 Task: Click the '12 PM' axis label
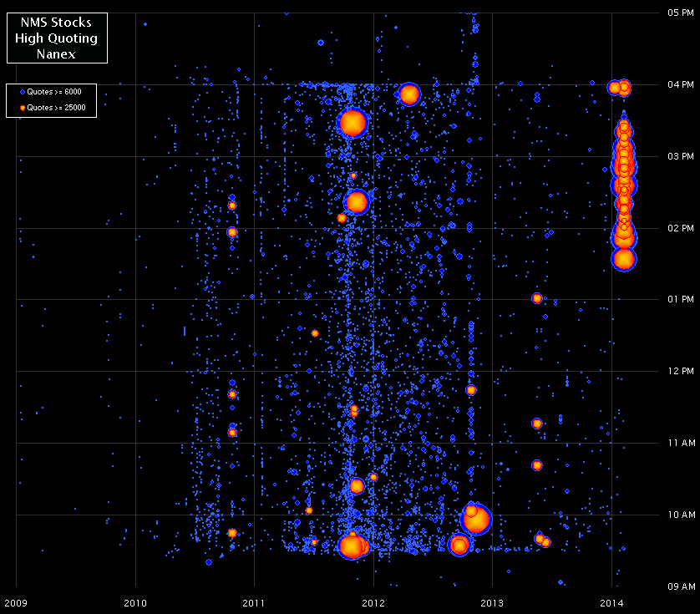click(681, 371)
